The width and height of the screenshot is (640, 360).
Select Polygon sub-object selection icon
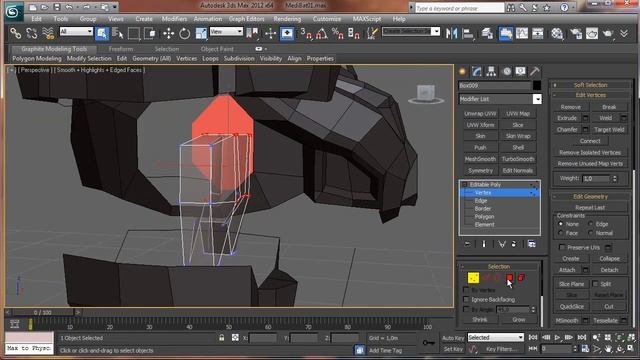point(509,278)
